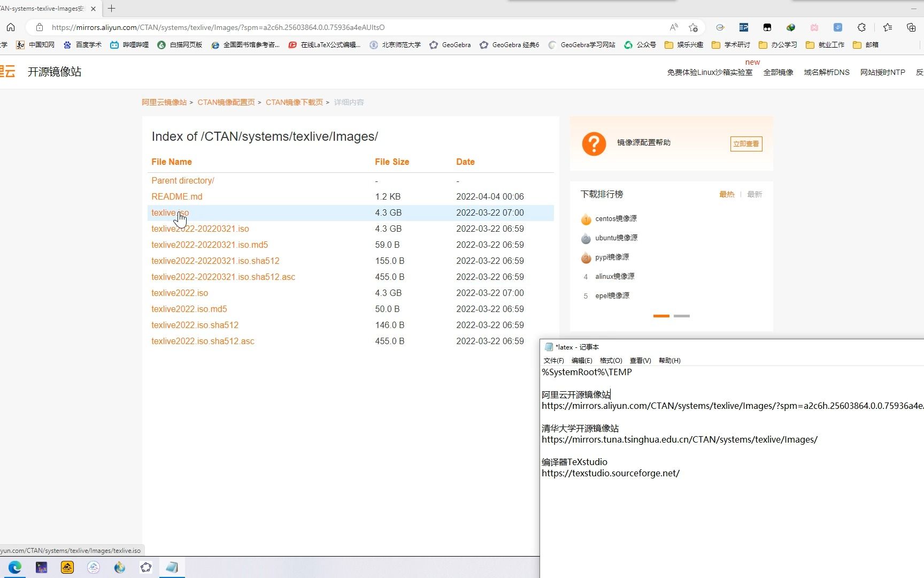The height and width of the screenshot is (578, 924).
Task: Open ubuntu镜像源 in ranking list
Action: (x=616, y=238)
